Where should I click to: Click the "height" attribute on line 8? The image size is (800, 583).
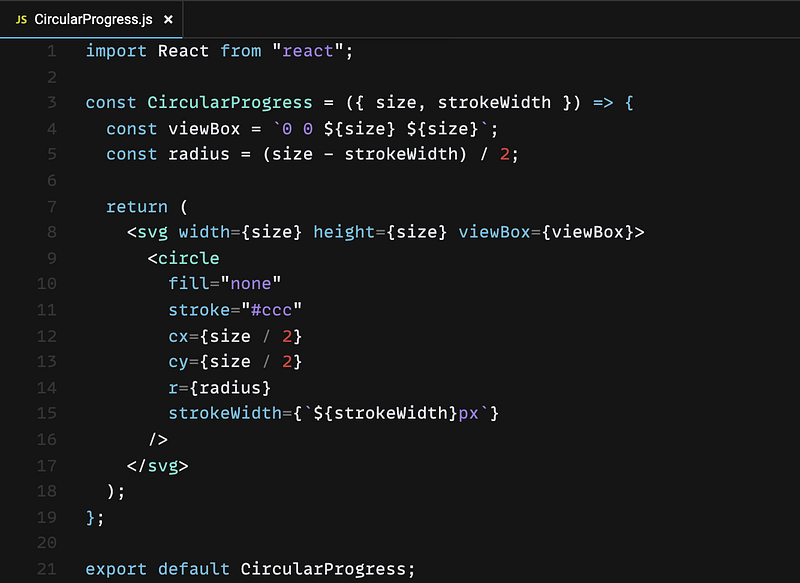tap(344, 232)
